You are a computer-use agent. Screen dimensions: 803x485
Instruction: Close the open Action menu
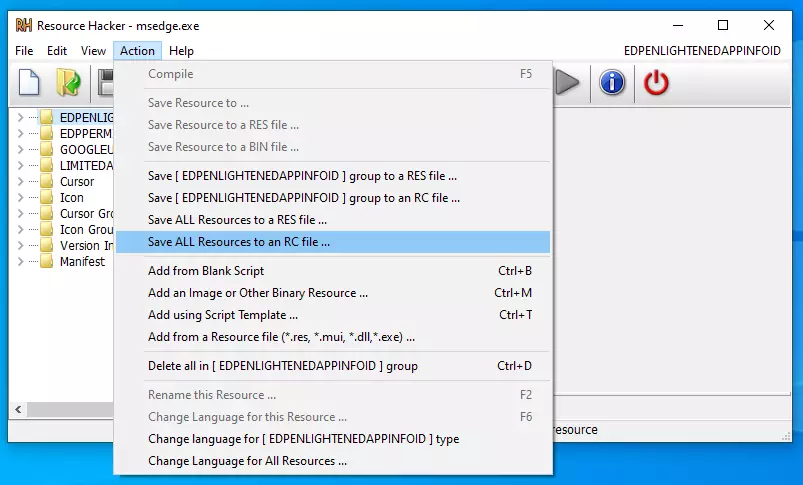point(137,51)
